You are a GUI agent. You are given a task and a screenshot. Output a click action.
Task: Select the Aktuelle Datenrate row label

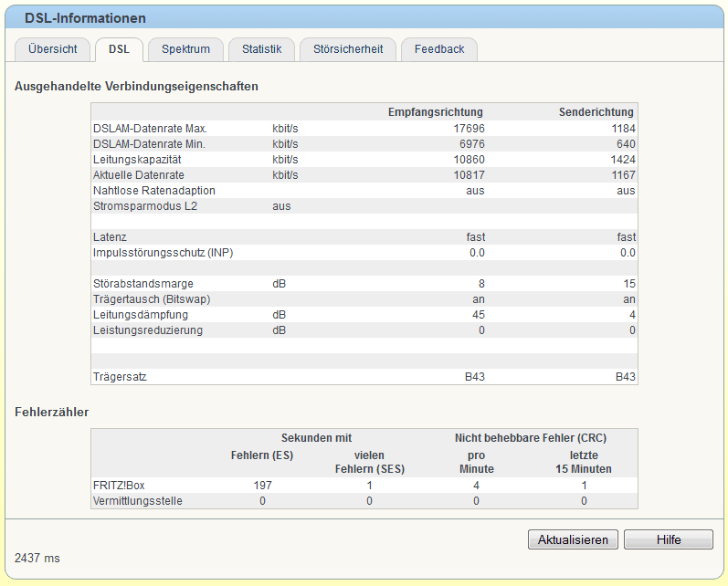click(138, 175)
